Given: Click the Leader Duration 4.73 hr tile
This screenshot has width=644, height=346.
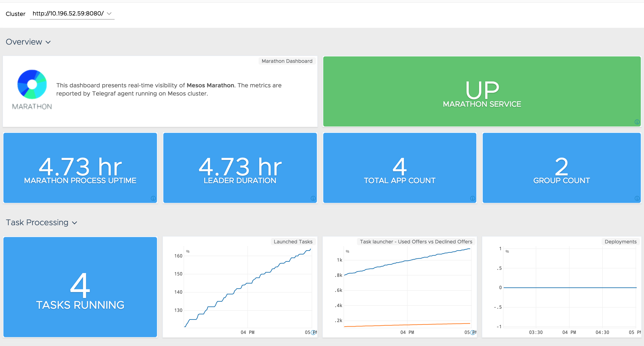Looking at the screenshot, I should pos(240,168).
